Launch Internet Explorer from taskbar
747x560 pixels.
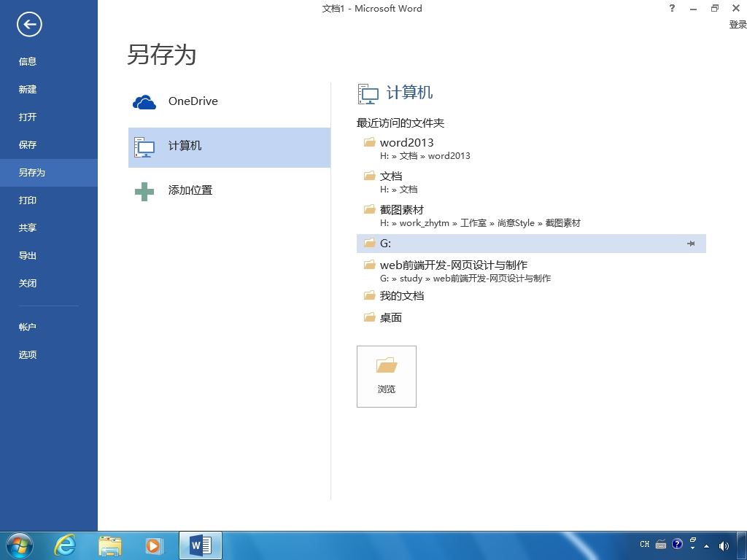pyautogui.click(x=64, y=545)
